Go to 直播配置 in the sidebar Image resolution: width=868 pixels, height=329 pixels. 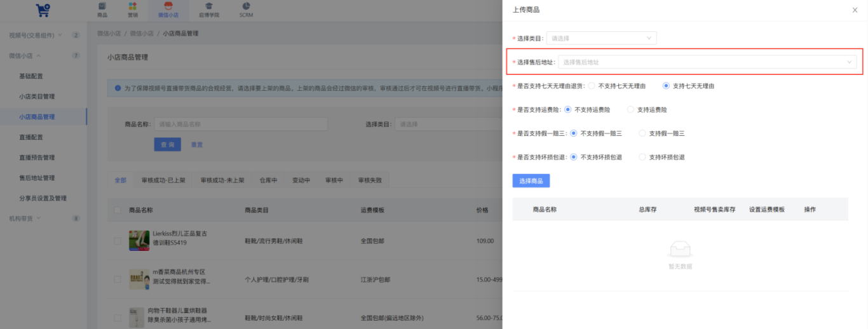click(31, 137)
